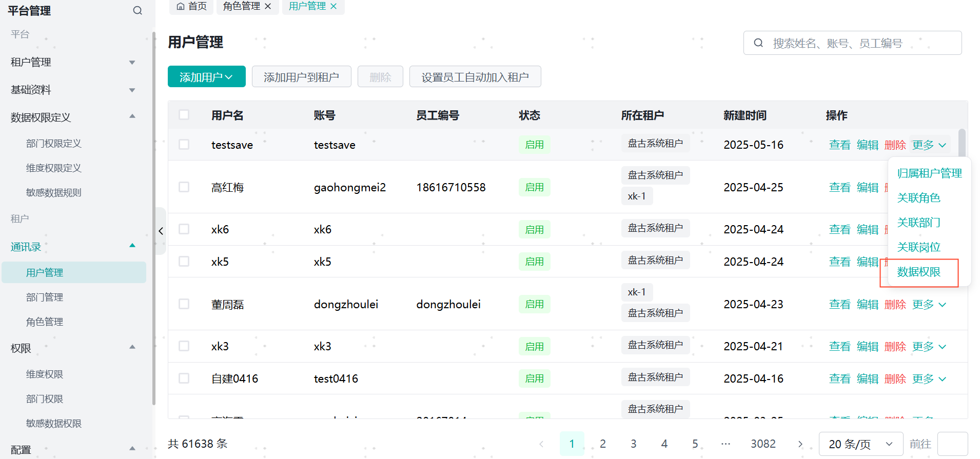Open the 更多 dropdown for 自建0416
Screen dimensions: 980x459
929,379
